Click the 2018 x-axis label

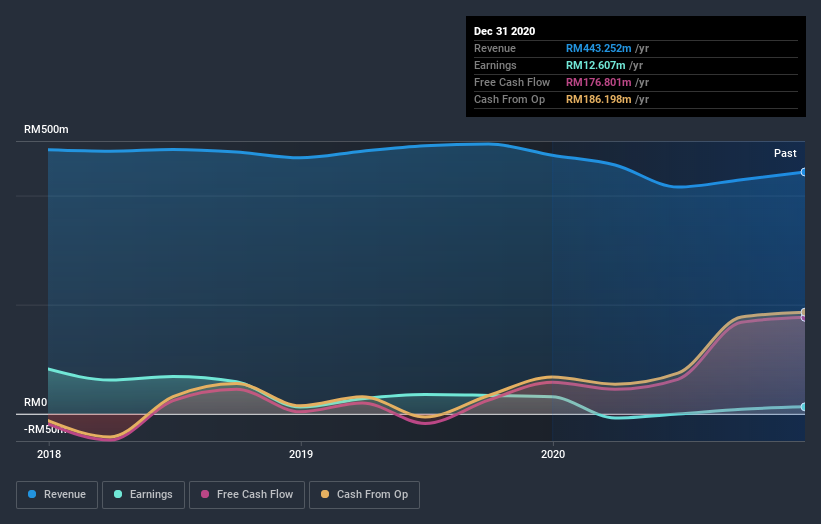[49, 454]
